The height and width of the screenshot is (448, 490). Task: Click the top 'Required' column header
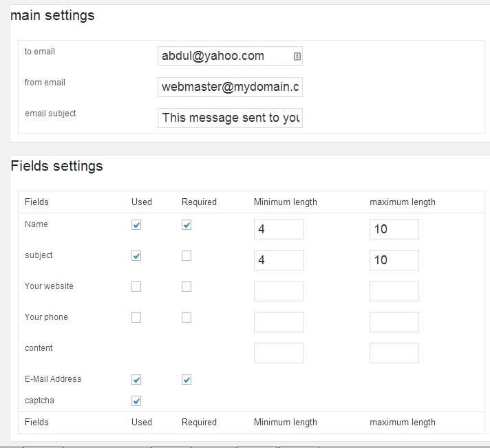click(199, 202)
